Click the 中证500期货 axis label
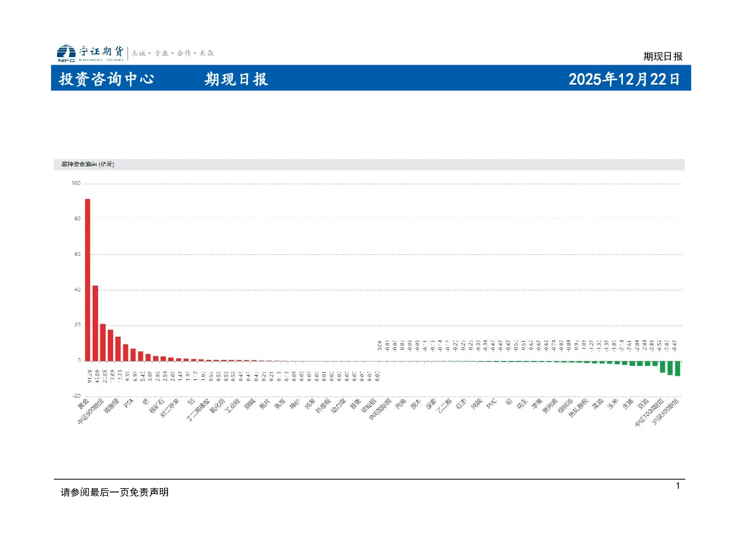The height and width of the screenshot is (535, 756). click(x=91, y=412)
